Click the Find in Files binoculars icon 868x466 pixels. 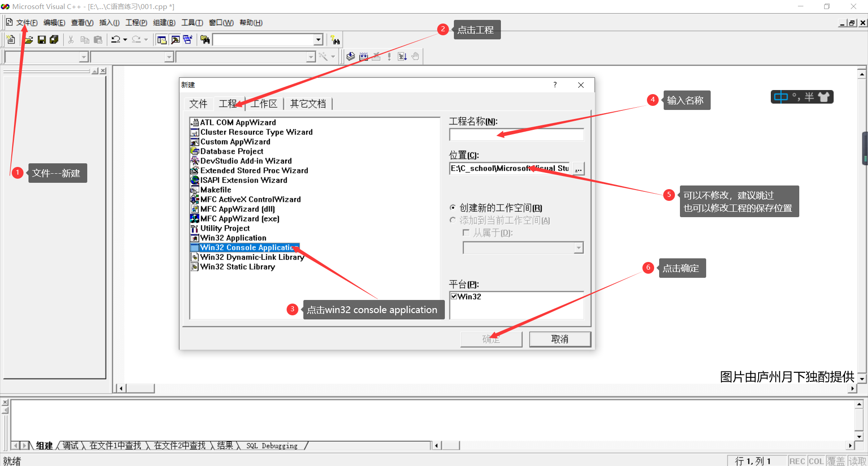[x=205, y=40]
